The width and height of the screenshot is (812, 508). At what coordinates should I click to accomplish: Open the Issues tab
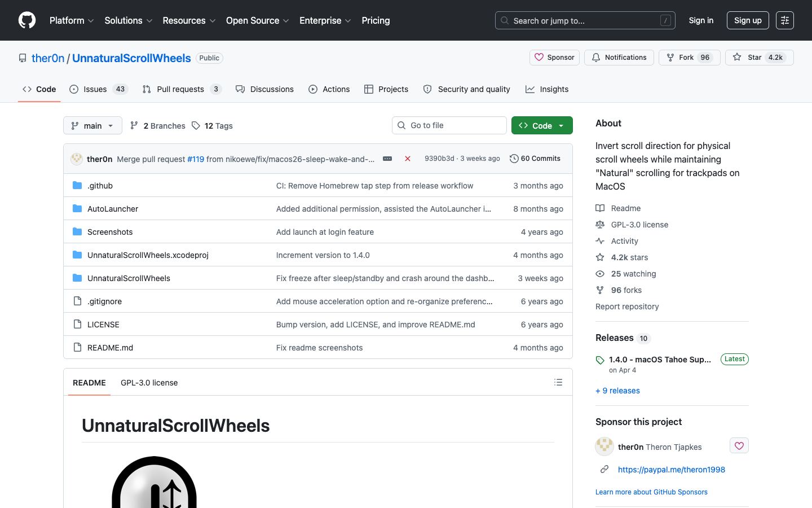coord(99,89)
